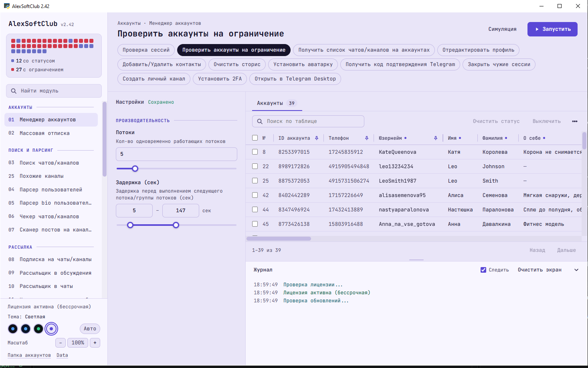Viewport: 588px width, 368px height.
Task: Click the magnifier icon in Найти модуль
Action: (x=14, y=91)
